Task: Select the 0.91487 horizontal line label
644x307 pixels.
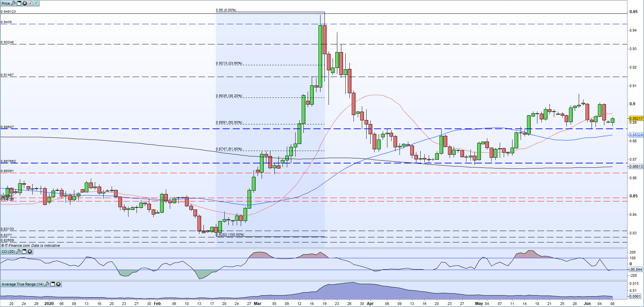Action: 7,75
